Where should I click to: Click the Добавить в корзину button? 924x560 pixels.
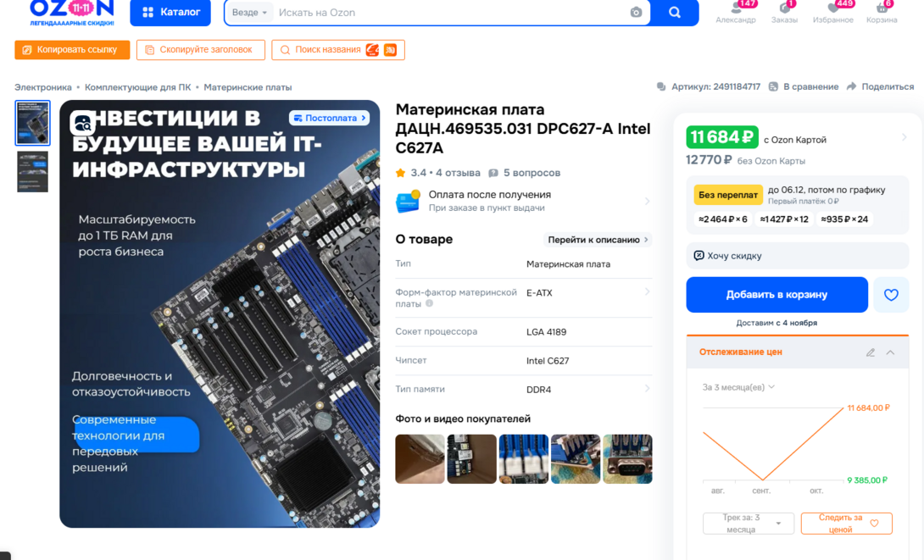776,295
